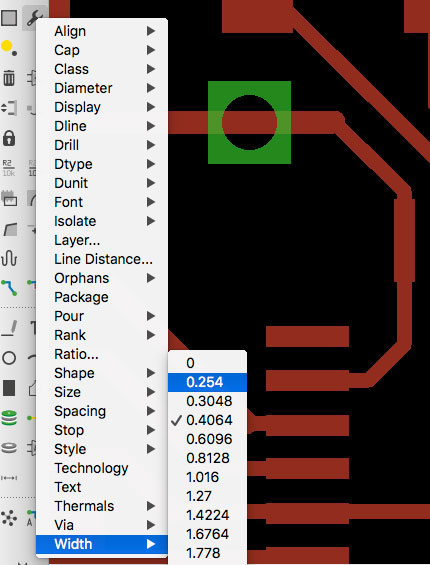The width and height of the screenshot is (430, 565).
Task: Expand the Cap submenu arrow
Action: [x=151, y=50]
